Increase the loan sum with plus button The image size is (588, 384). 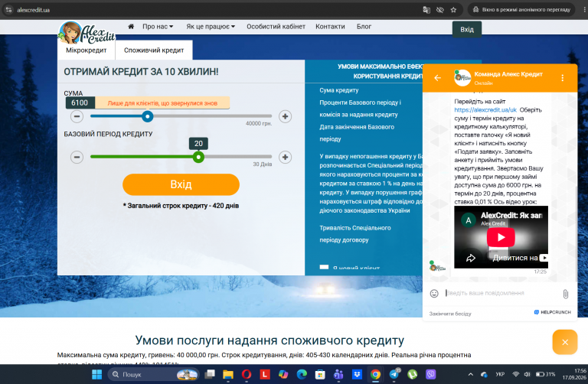click(x=285, y=116)
